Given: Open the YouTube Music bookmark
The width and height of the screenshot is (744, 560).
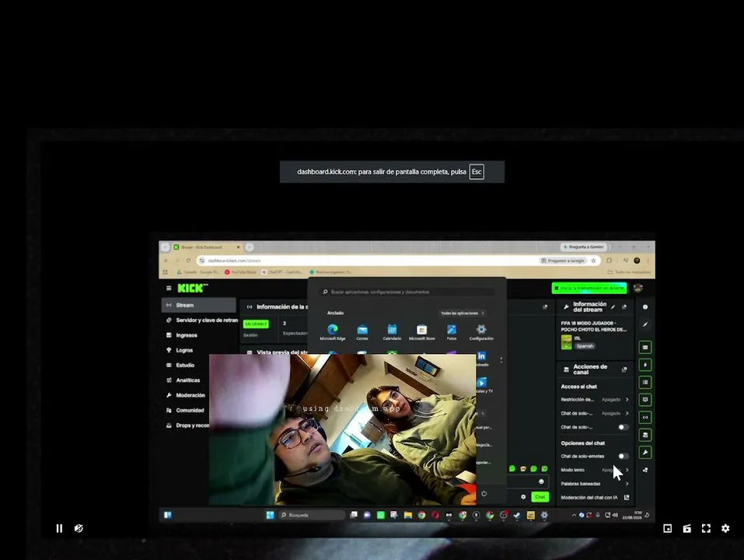Looking at the screenshot, I should click(240, 272).
